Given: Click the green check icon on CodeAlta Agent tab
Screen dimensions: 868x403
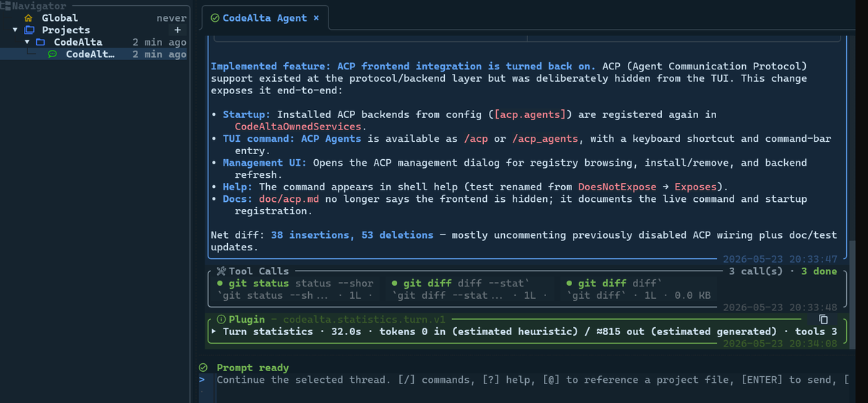Looking at the screenshot, I should [x=215, y=18].
